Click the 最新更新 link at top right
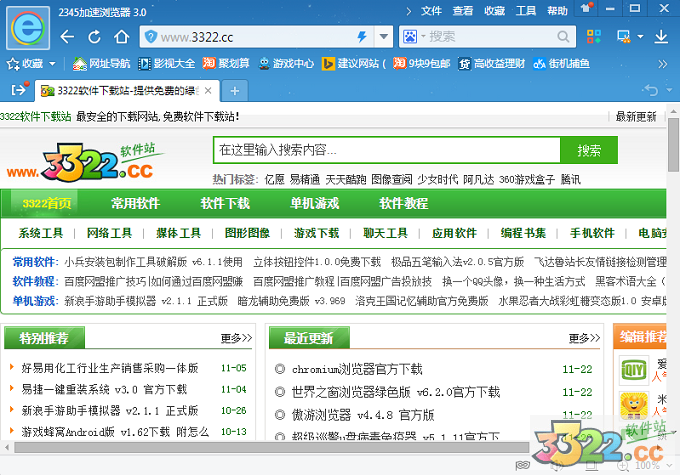This screenshot has height=475, width=680. click(636, 117)
